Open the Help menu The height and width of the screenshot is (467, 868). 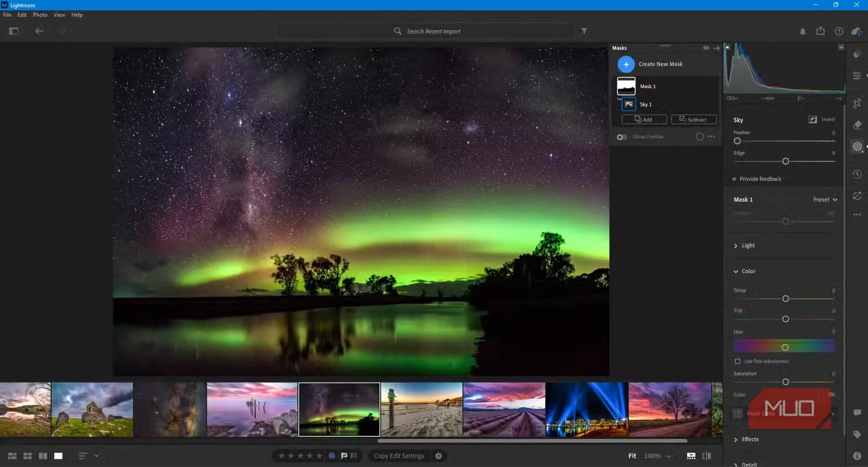[77, 15]
